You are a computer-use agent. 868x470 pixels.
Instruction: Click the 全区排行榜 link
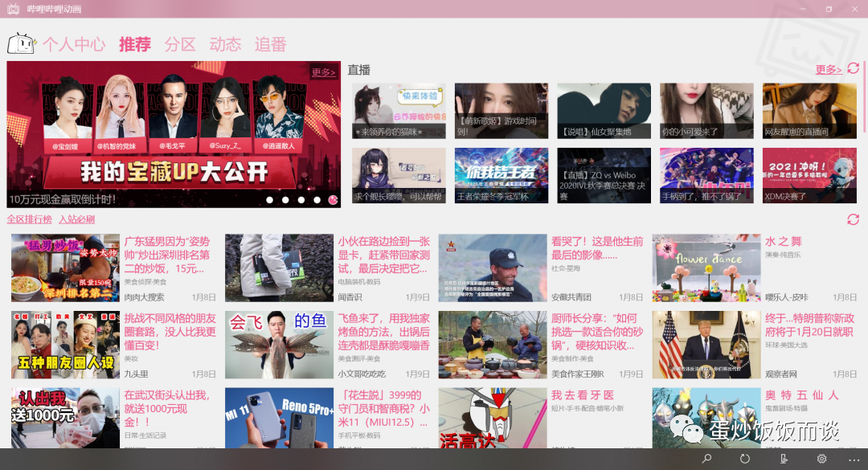pos(31,218)
